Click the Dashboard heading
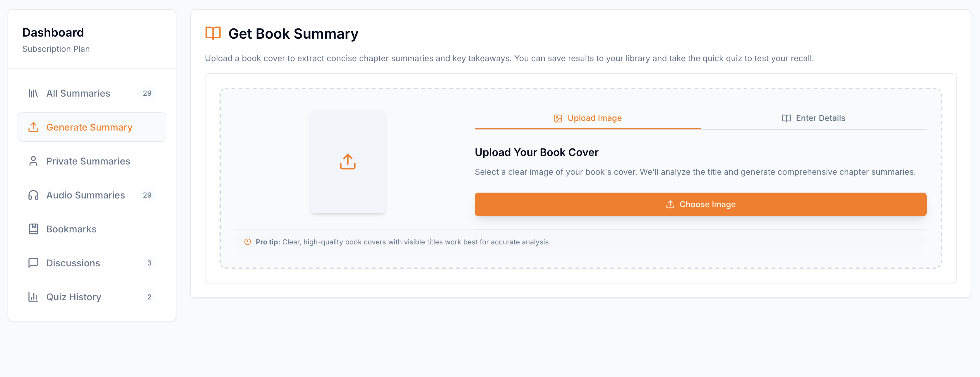The height and width of the screenshot is (377, 980). pos(53,33)
